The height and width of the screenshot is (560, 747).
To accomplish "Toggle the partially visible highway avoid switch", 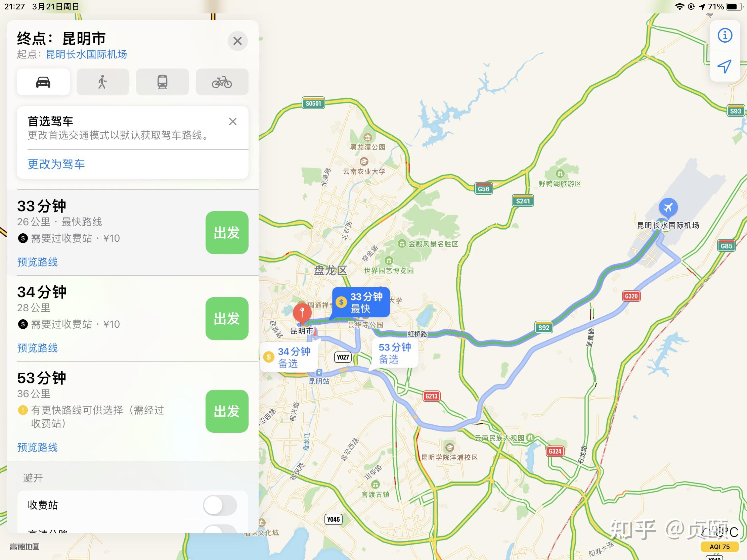I will point(220,529).
